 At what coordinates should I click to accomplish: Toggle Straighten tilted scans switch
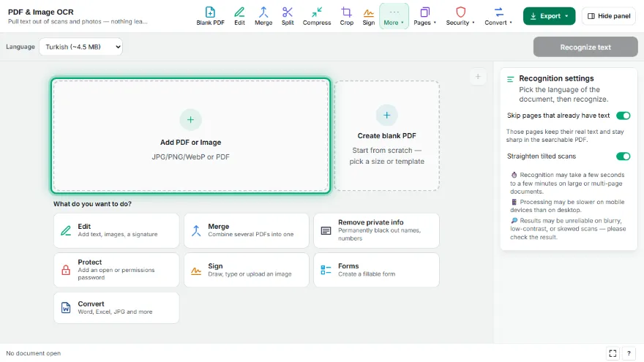[x=623, y=157]
